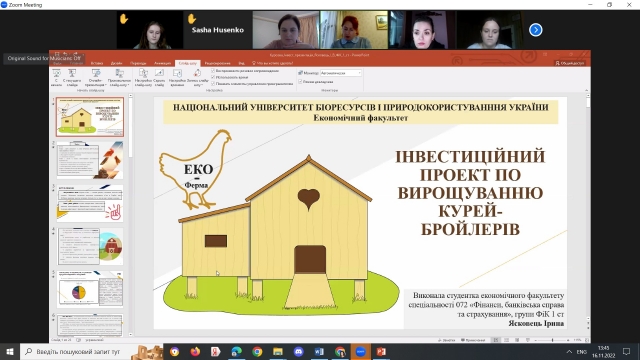
Task: Open File Explorer from taskbar
Action: [278, 351]
